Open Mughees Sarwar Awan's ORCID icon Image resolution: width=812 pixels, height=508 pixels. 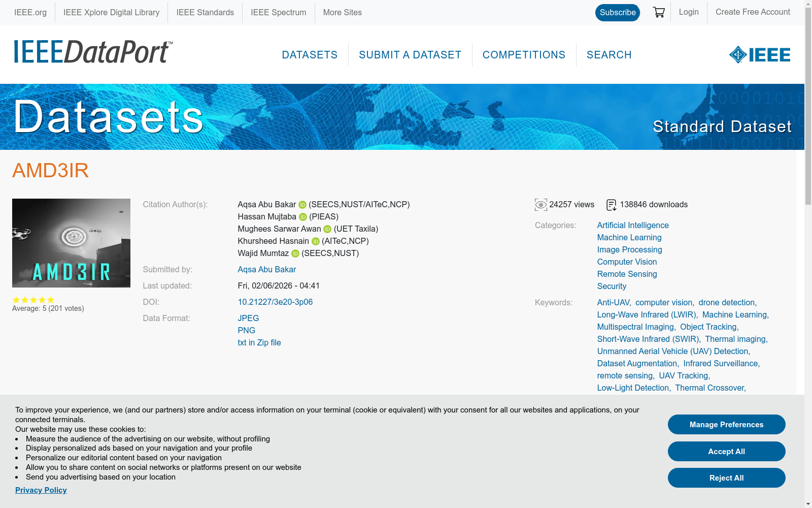click(327, 229)
